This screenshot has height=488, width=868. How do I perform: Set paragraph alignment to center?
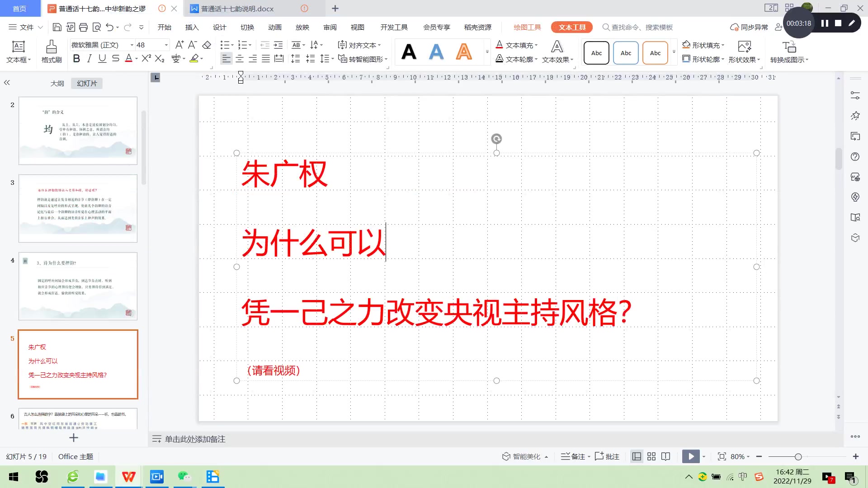click(x=240, y=59)
